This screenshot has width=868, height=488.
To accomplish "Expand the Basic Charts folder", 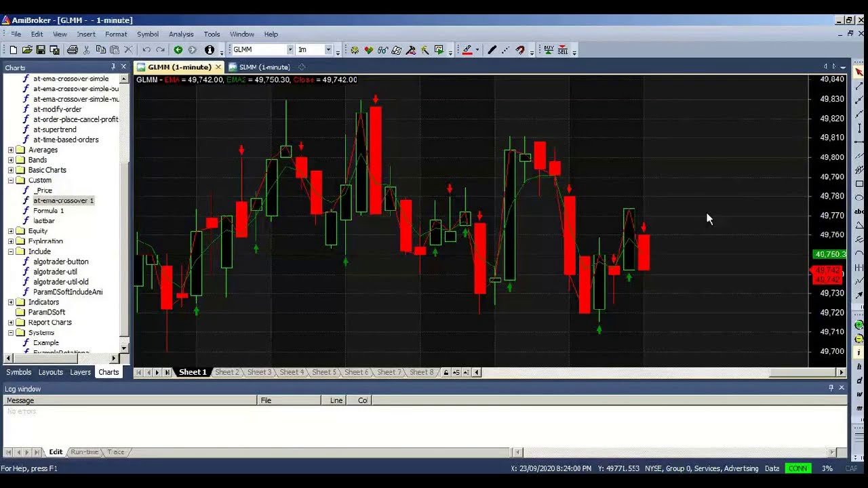I will tap(11, 170).
